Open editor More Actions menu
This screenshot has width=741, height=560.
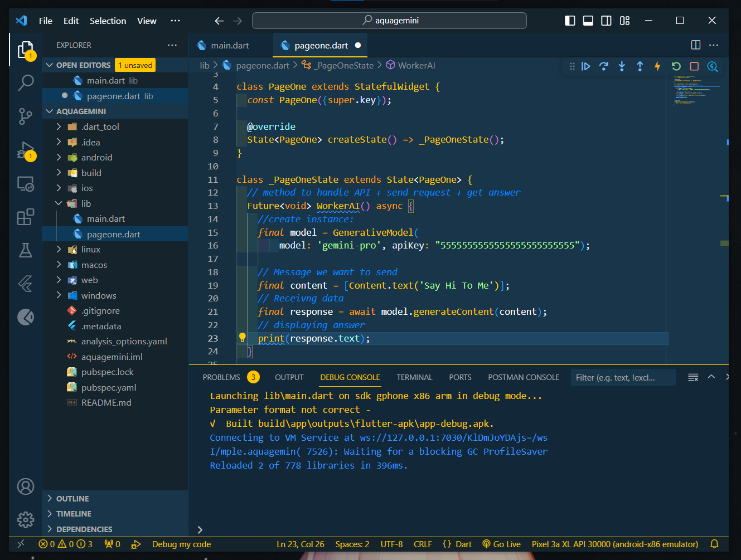click(x=714, y=45)
